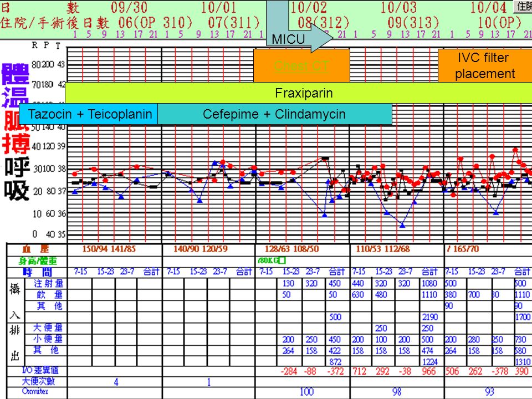
Task: Click urine amount 280
Action: (x=474, y=339)
